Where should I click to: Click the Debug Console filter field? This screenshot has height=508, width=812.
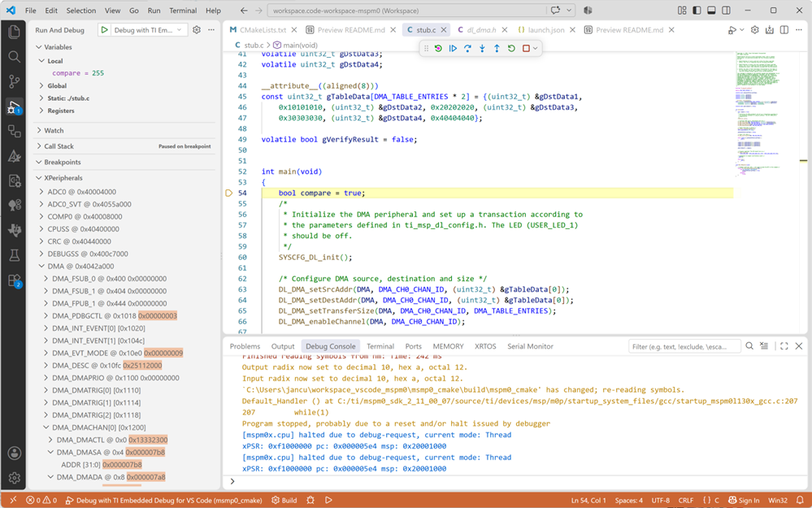click(x=684, y=346)
